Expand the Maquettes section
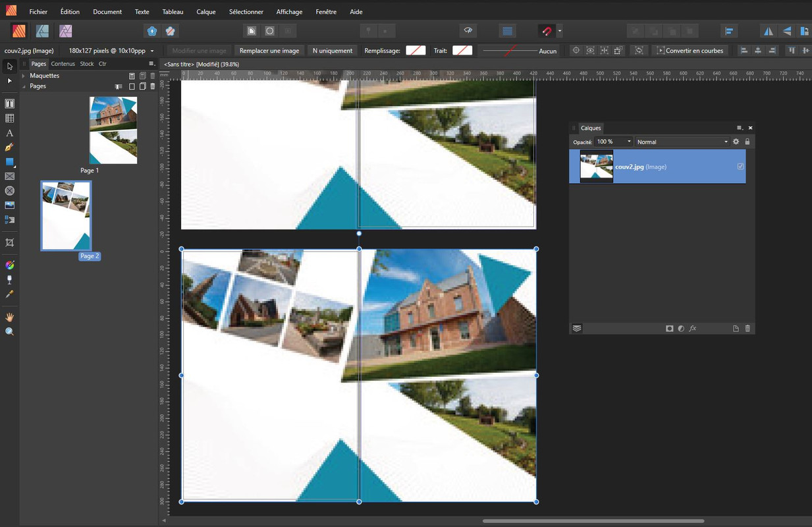The width and height of the screenshot is (812, 527). (x=24, y=76)
